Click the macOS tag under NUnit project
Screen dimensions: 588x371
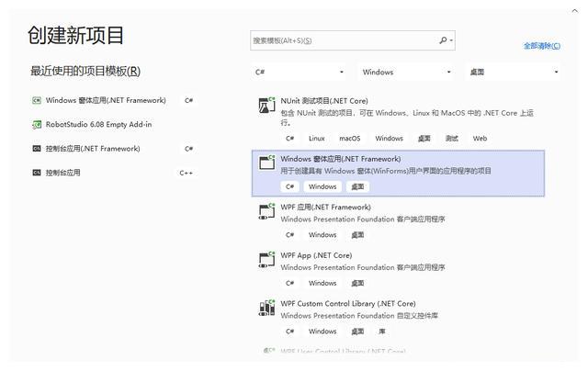349,139
